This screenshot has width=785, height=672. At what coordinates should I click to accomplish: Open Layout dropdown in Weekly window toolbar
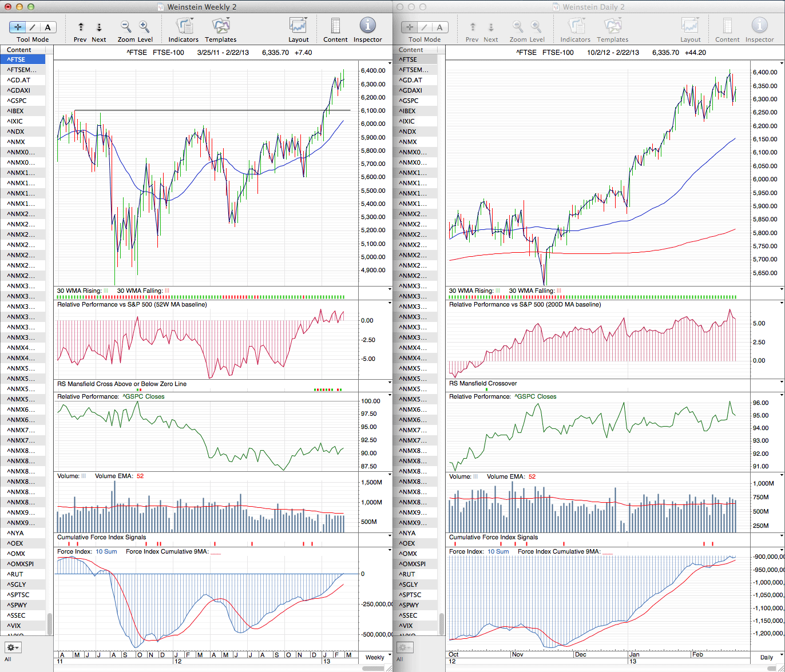pos(298,26)
